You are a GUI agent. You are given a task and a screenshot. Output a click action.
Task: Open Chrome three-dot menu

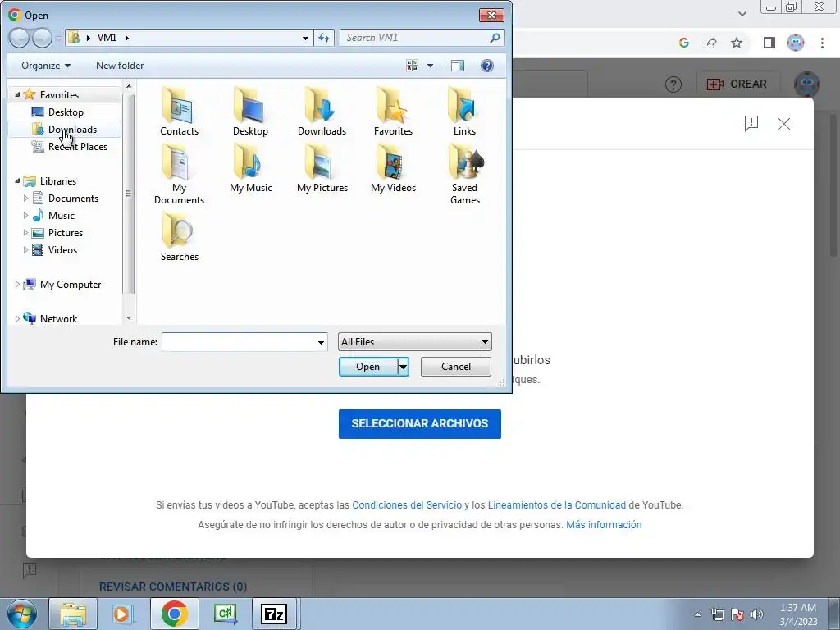[x=822, y=43]
